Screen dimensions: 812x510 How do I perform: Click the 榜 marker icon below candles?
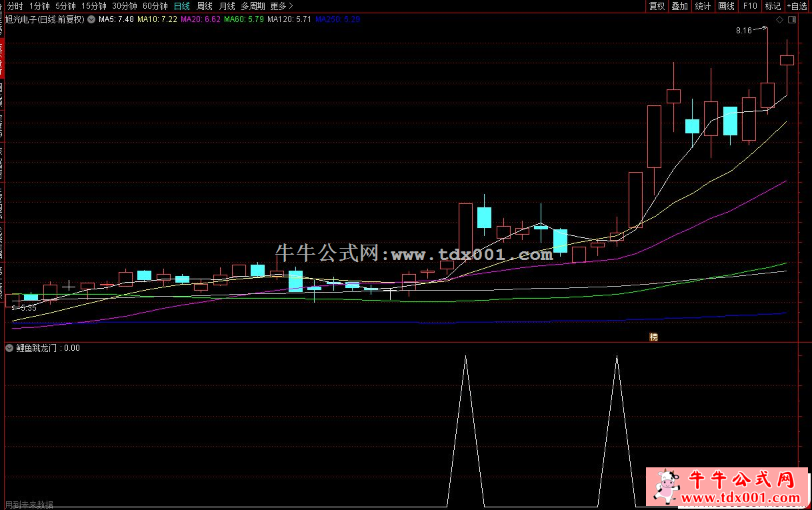coord(653,337)
